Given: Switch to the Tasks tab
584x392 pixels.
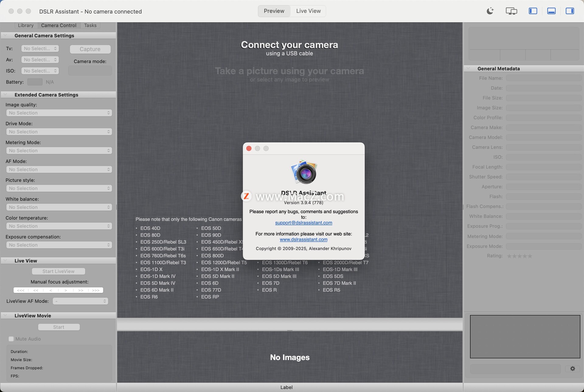Looking at the screenshot, I should point(90,26).
